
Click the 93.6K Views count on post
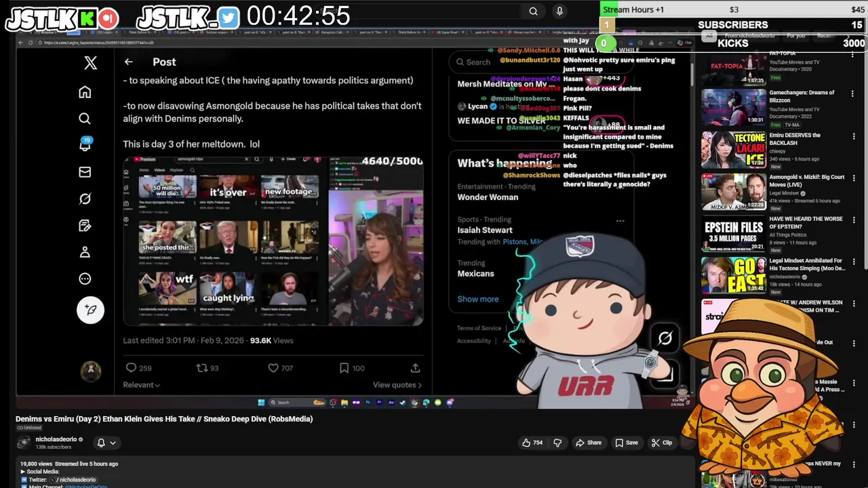coord(271,340)
